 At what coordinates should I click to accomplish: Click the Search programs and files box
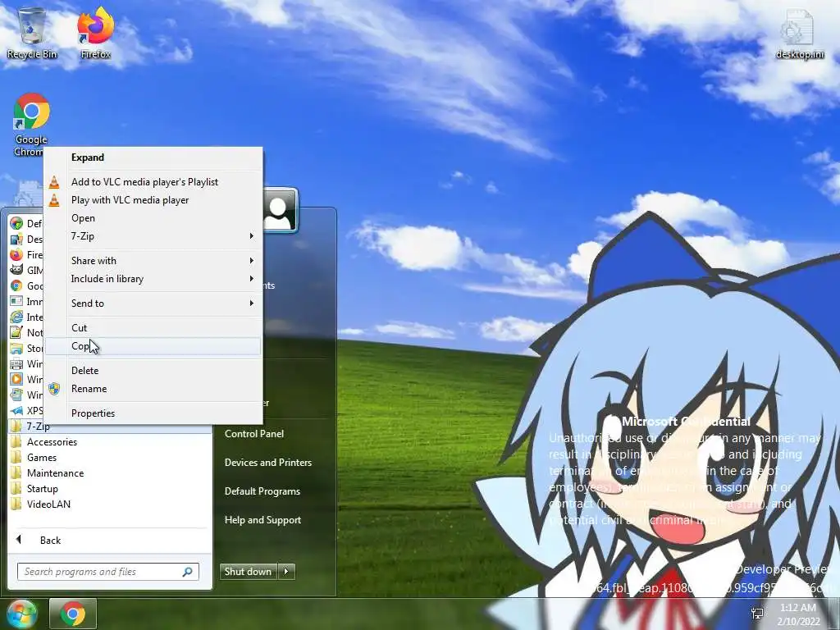pos(108,572)
